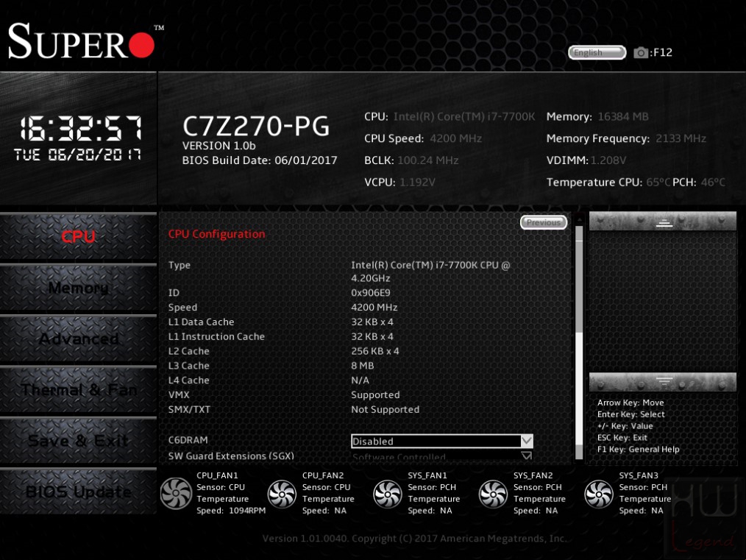Screen dimensions: 746x560
Task: Click the Enter Key: Select hint
Action: point(631,414)
